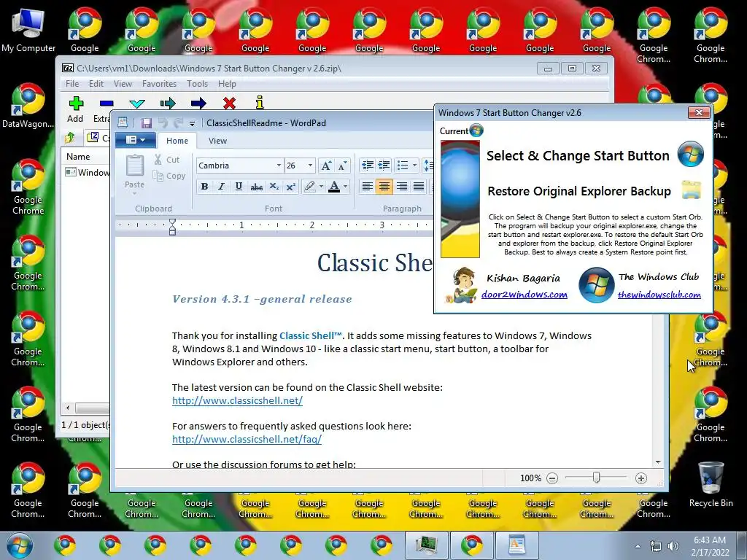Open the File menu in 7-Zip
This screenshot has width=747, height=560.
(72, 84)
